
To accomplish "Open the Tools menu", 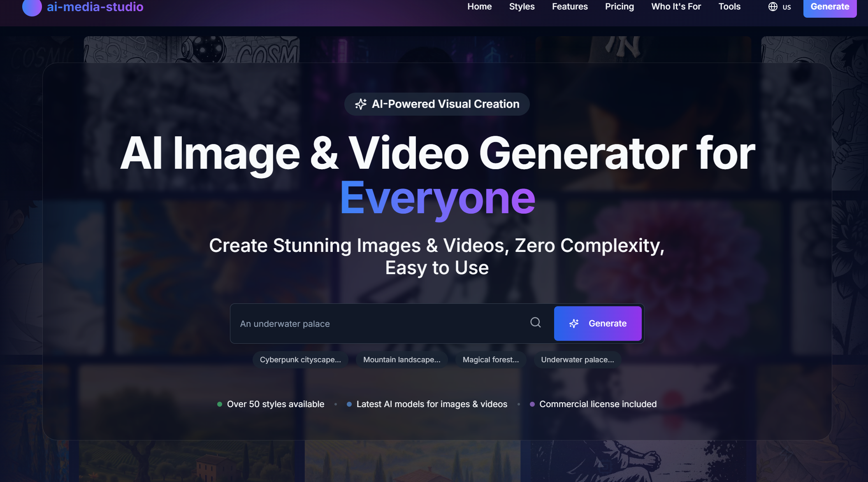I will point(729,7).
